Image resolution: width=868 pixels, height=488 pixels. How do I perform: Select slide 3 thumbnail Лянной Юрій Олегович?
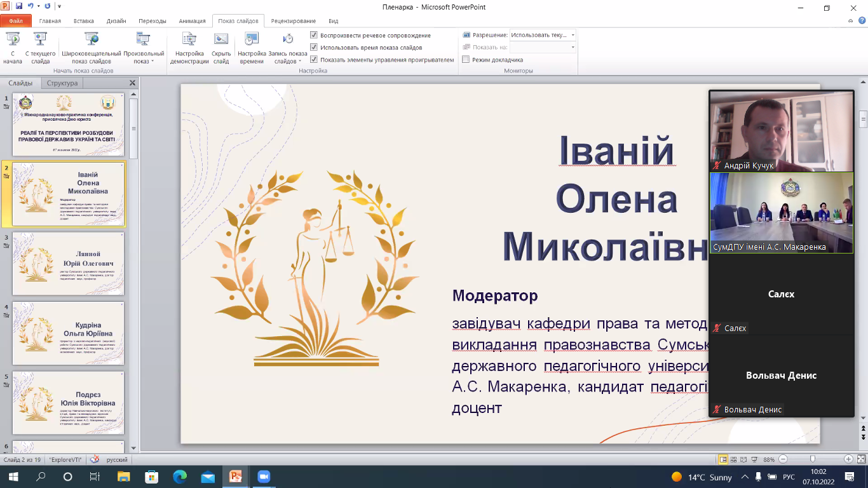pos(69,263)
